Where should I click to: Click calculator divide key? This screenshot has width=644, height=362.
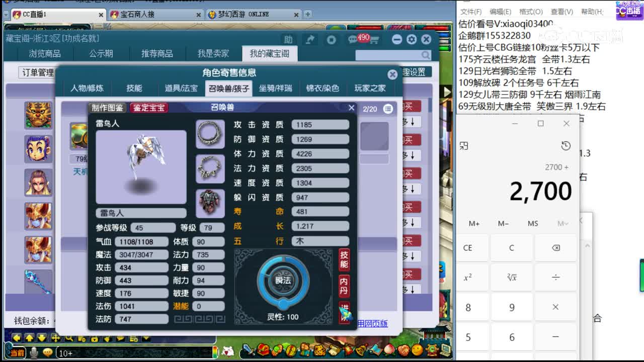[555, 278]
